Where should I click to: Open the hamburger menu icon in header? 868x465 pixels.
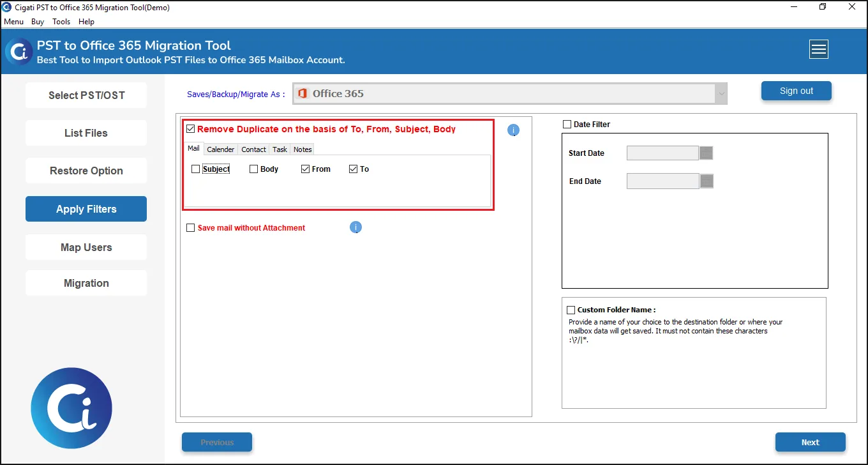pos(818,49)
